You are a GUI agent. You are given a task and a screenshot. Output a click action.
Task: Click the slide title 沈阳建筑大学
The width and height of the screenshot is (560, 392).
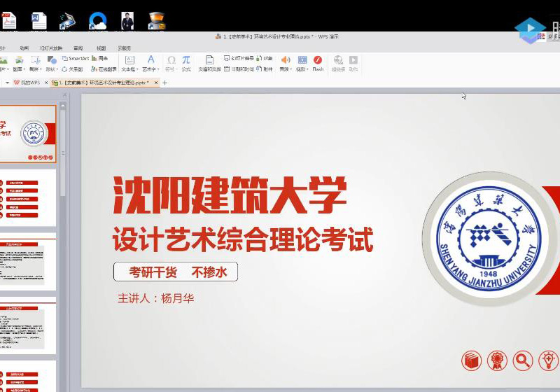pyautogui.click(x=230, y=195)
